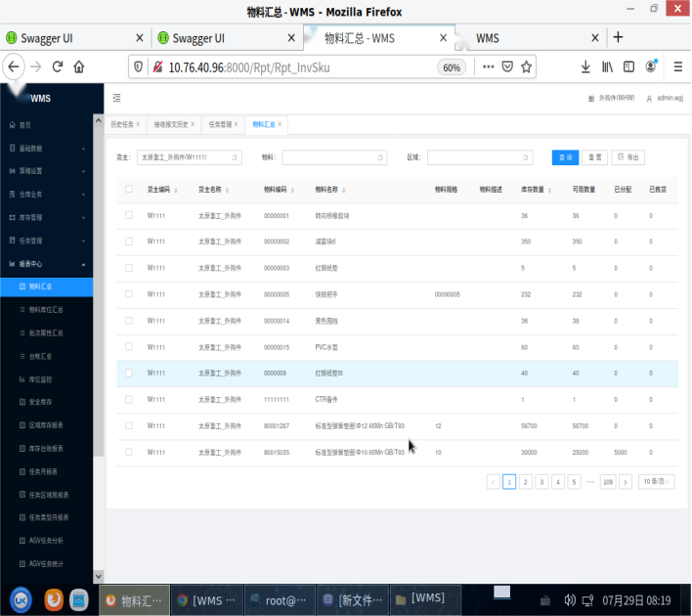Click the sidebar scroll down arrow
Image resolution: width=692 pixels, height=616 pixels.
(x=99, y=576)
